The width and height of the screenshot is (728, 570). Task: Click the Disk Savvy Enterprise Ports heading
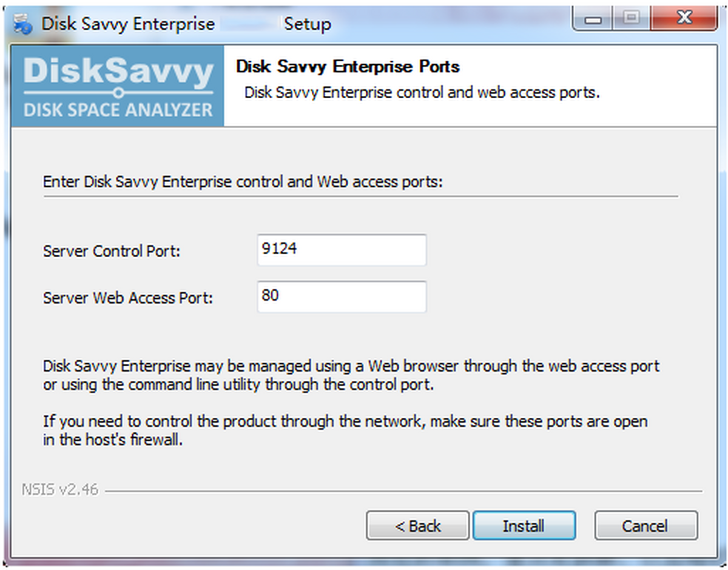[346, 67]
